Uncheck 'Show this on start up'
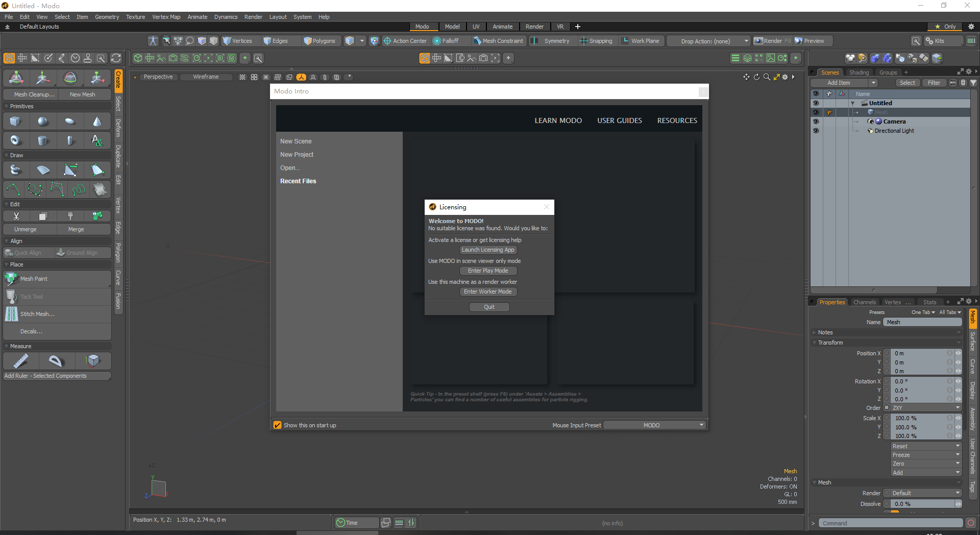Viewport: 980px width, 535px height. point(278,424)
